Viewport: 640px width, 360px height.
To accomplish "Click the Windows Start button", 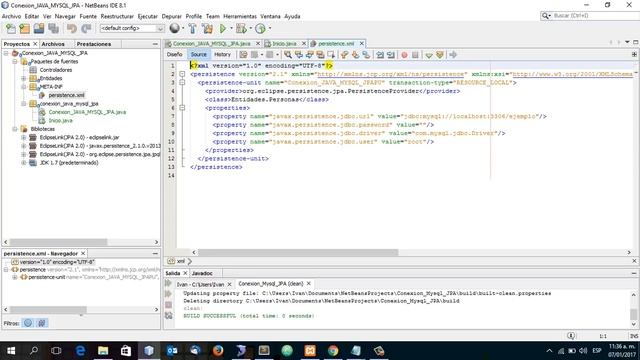I will coord(11,351).
